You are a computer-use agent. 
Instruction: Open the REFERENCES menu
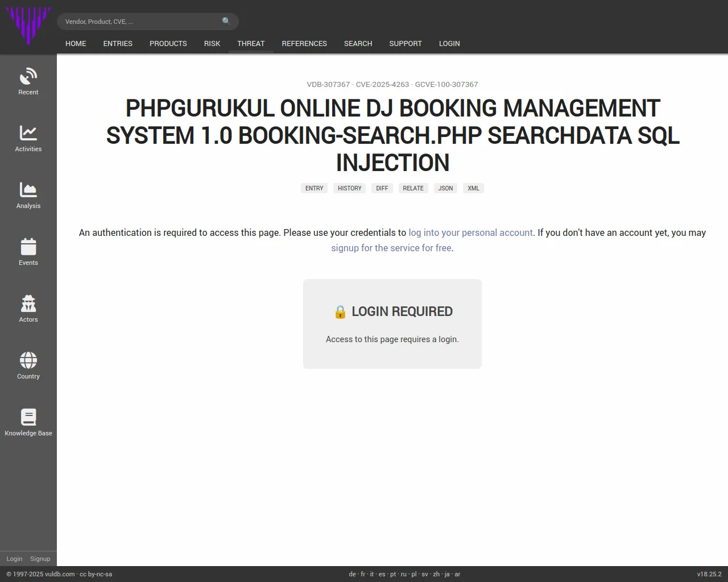pyautogui.click(x=304, y=43)
